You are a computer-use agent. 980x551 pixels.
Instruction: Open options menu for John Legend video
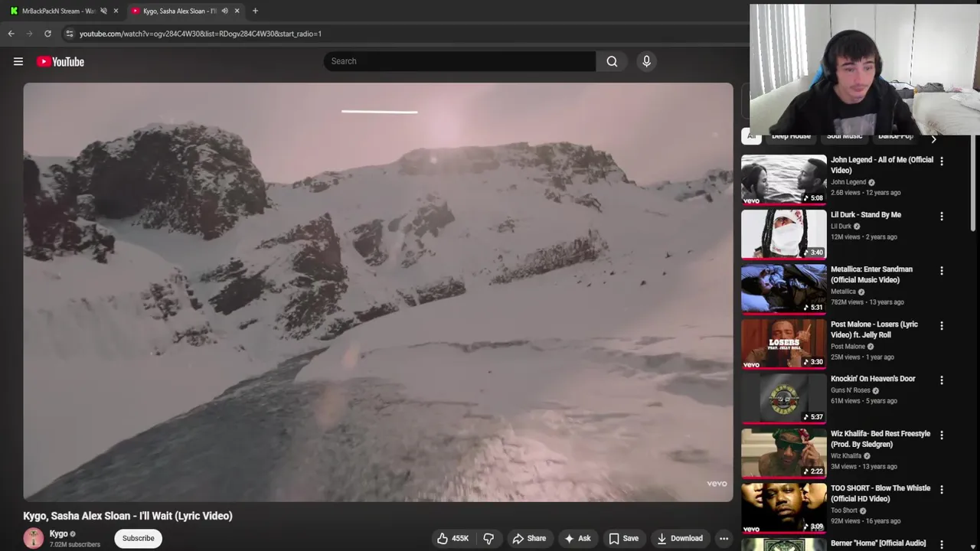[x=942, y=161]
